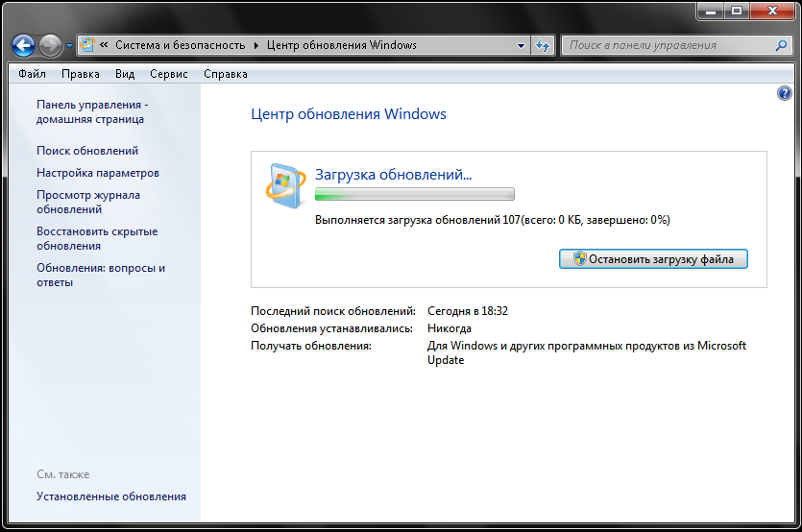This screenshot has height=532, width=802.
Task: Click 'Поиск обновлений' in the sidebar
Action: (x=87, y=151)
